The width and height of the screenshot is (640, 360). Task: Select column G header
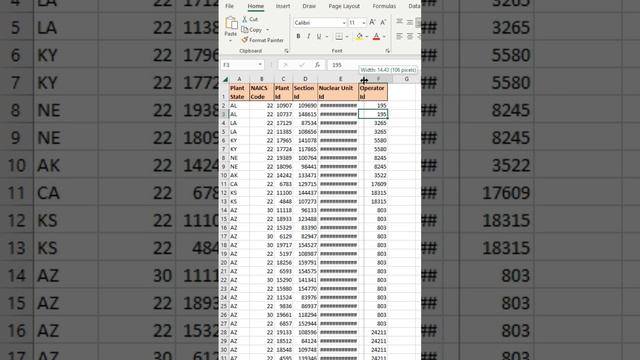click(407, 79)
